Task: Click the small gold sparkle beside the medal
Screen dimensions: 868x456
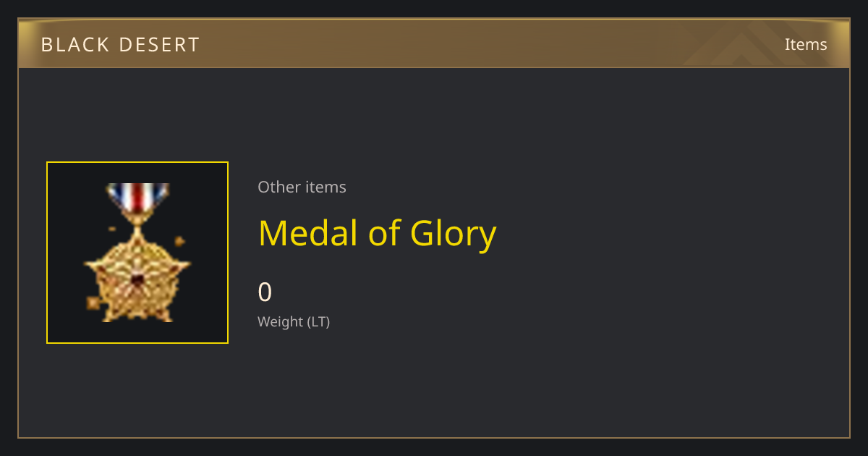Action: pos(179,241)
